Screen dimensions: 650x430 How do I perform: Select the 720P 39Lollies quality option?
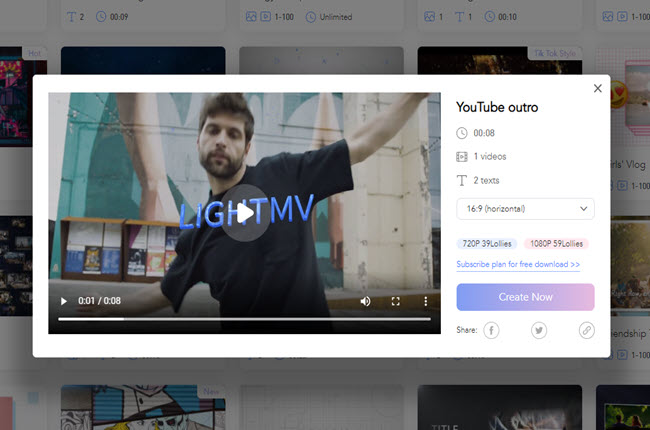point(485,243)
